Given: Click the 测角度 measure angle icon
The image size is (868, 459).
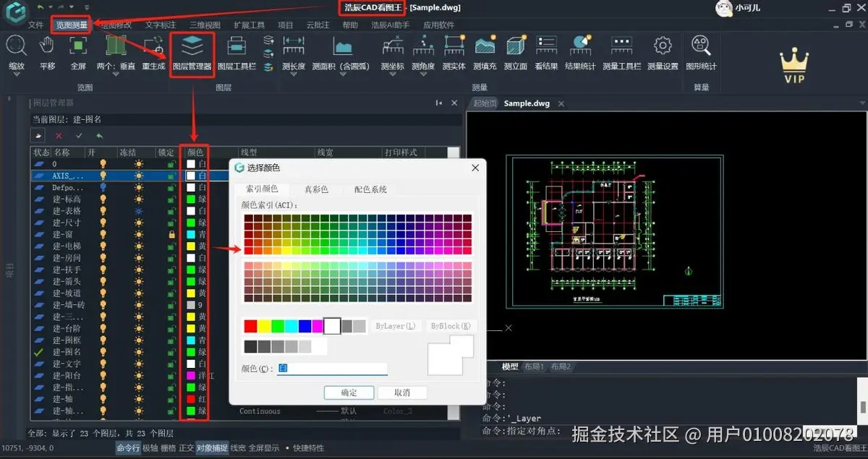Looking at the screenshot, I should [423, 46].
